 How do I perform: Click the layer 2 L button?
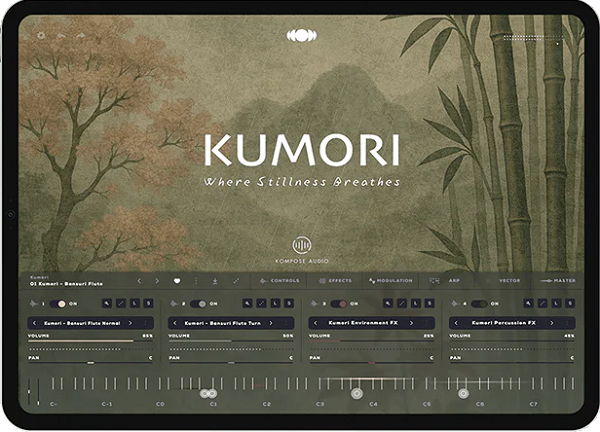(275, 303)
